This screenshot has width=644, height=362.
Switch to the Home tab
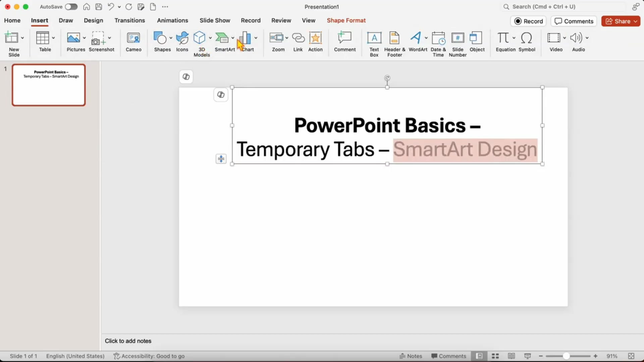(x=12, y=20)
